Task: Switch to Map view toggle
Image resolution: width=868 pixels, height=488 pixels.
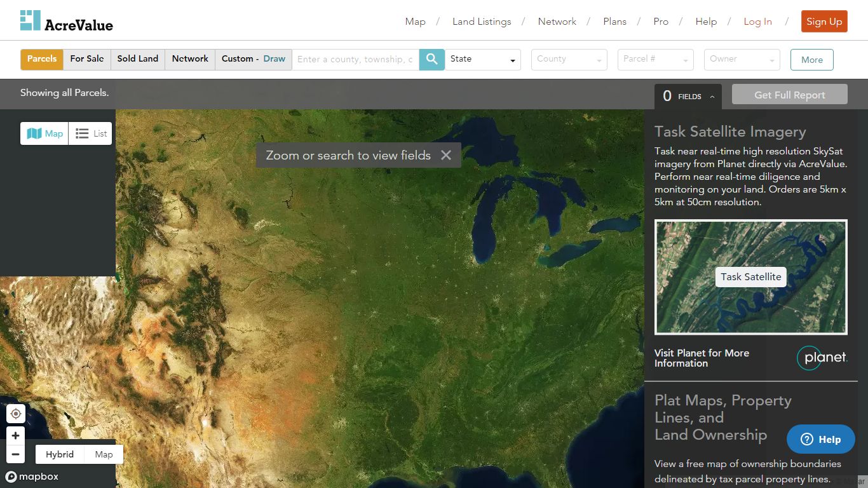Action: click(44, 133)
